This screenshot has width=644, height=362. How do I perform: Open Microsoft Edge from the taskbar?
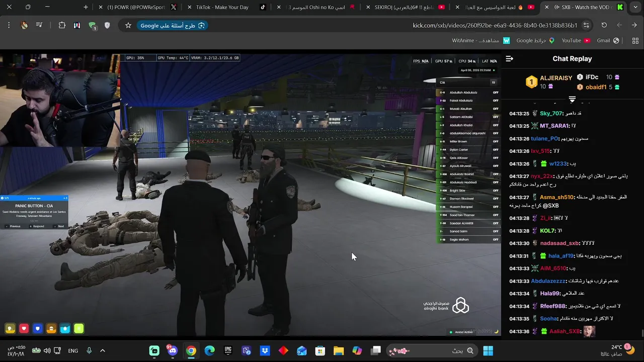209,350
